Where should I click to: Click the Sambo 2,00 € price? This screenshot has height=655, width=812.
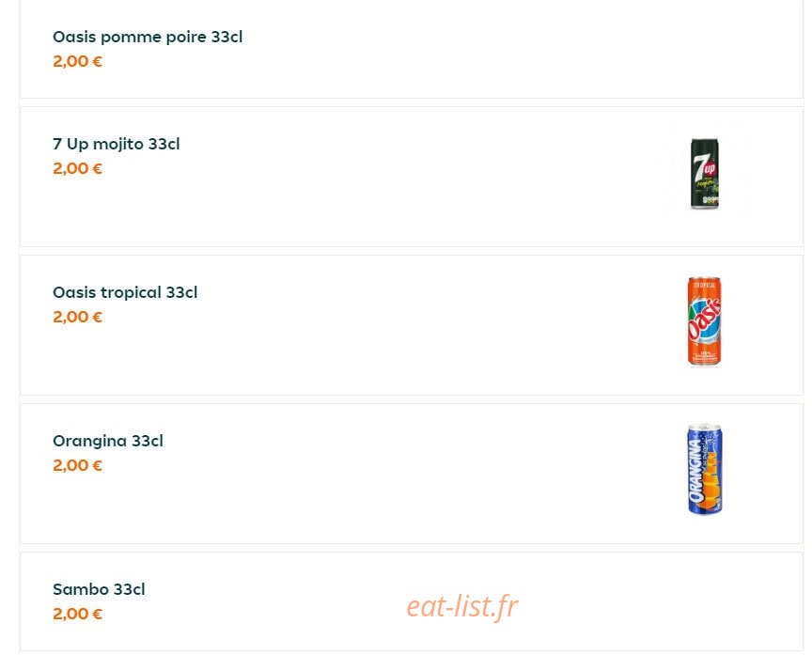pyautogui.click(x=78, y=614)
